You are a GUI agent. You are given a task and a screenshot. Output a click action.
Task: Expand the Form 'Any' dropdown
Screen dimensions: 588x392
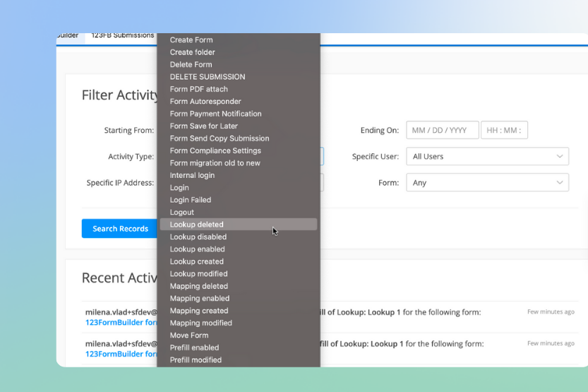pos(486,183)
